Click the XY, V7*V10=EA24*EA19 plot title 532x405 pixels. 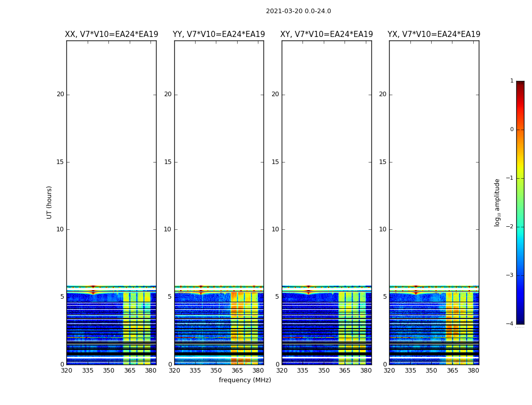(326, 34)
